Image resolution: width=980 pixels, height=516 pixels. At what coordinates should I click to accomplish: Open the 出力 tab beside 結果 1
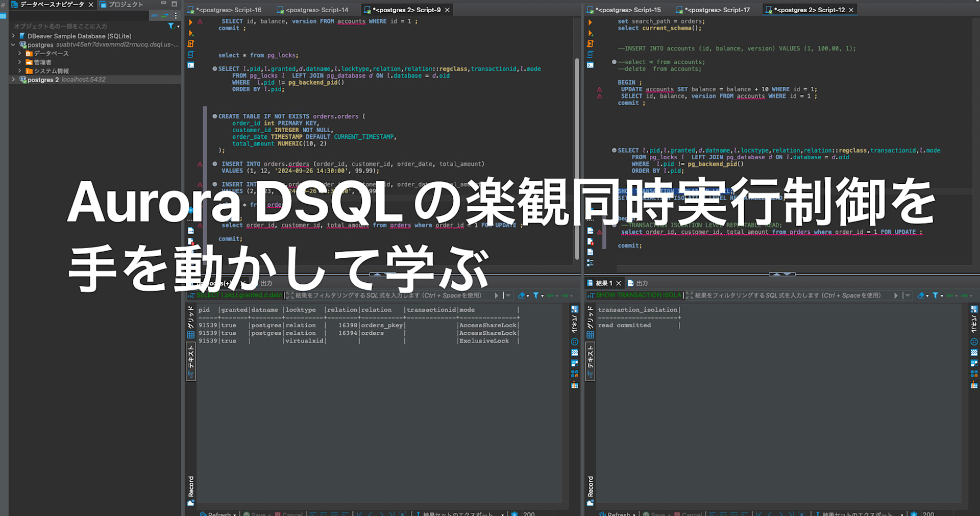pos(638,283)
